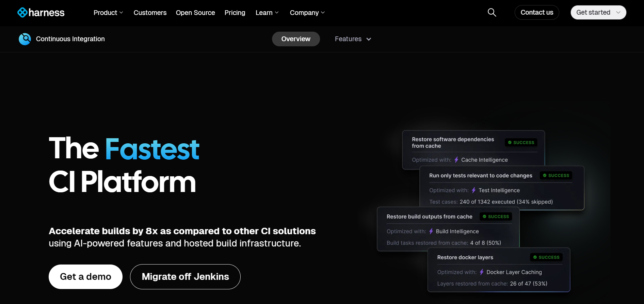Open the Get started dropdown button
Screen dimensions: 644x304
598,13
